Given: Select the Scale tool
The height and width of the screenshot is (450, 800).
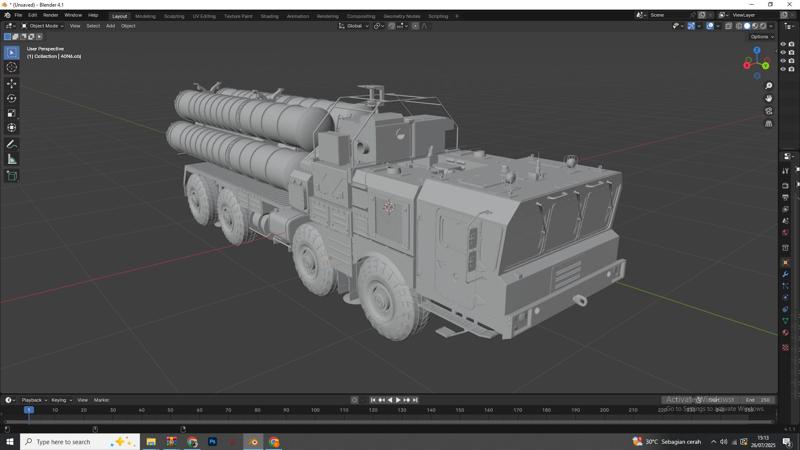Looking at the screenshot, I should click(x=12, y=113).
